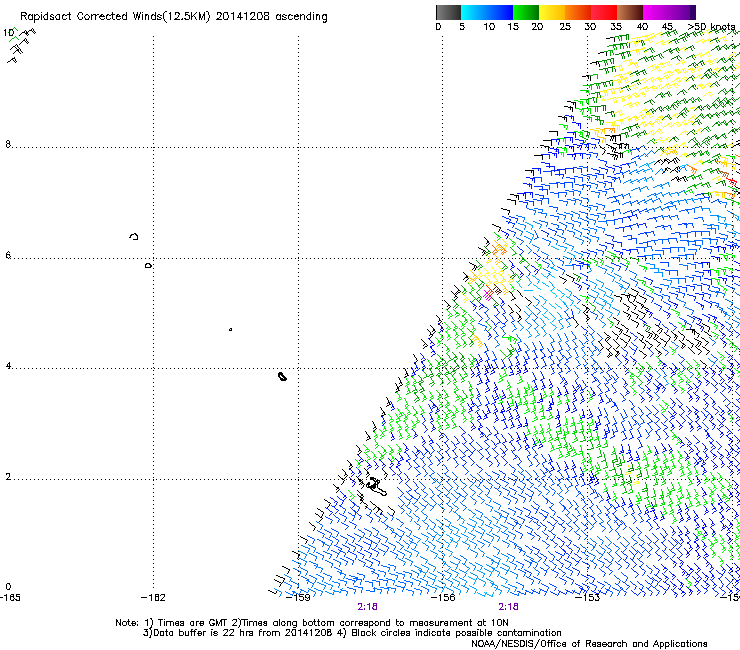Click the magenta 40–45 knots legend segment
This screenshot has width=740, height=650.
656,12
